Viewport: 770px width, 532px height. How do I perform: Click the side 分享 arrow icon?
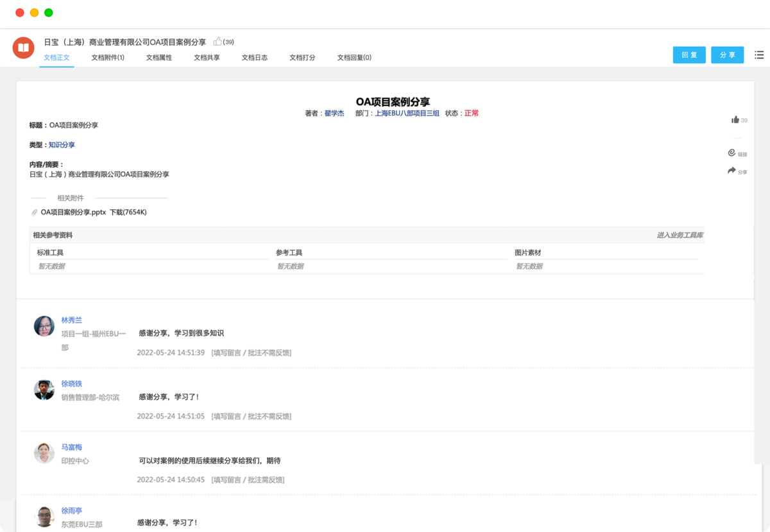coord(732,171)
